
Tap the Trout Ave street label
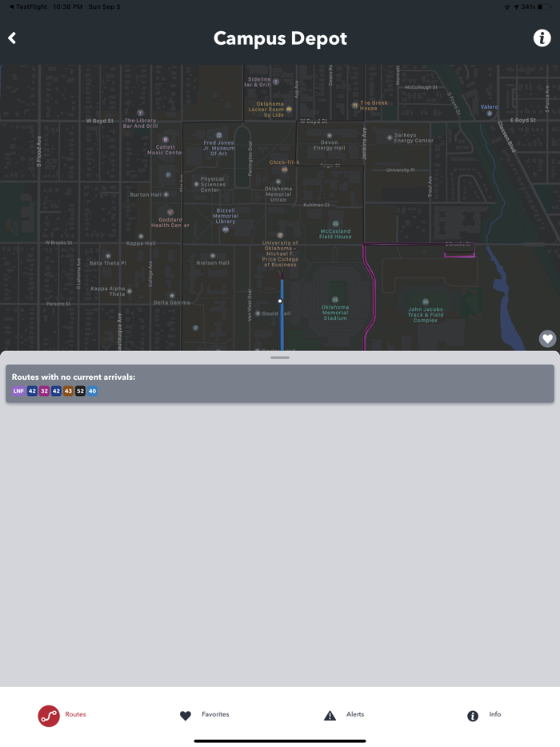(x=430, y=186)
